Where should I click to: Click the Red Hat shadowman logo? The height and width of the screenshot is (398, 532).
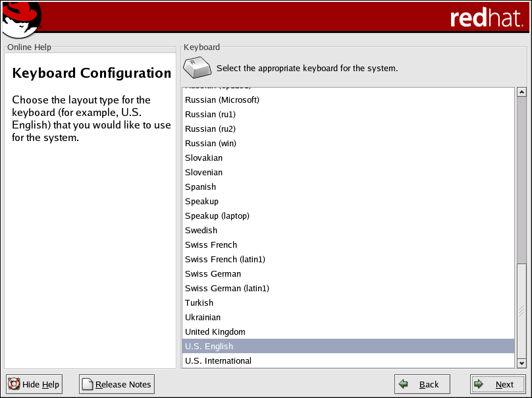pyautogui.click(x=20, y=18)
